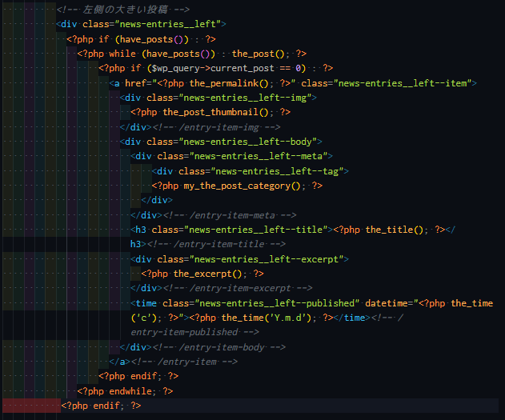Click 'news-entries__left--title' class value
Image resolution: width=505 pixels, height=420 pixels.
(x=255, y=230)
